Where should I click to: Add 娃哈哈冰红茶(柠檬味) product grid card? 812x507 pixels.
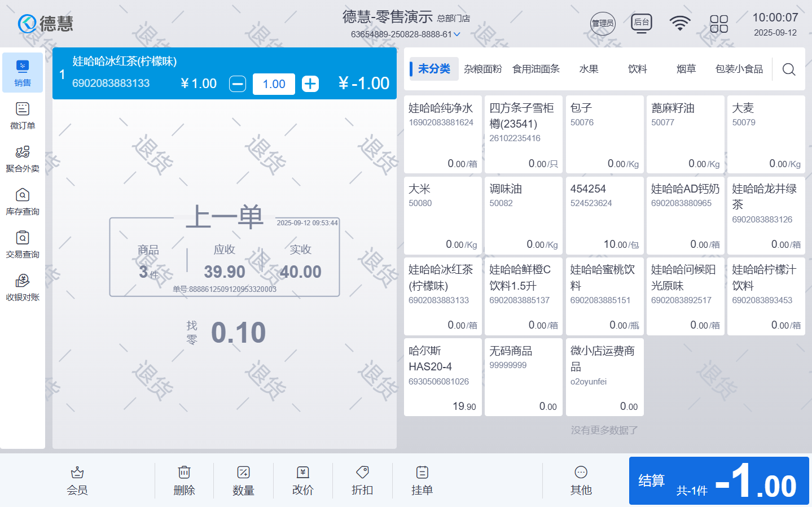443,296
